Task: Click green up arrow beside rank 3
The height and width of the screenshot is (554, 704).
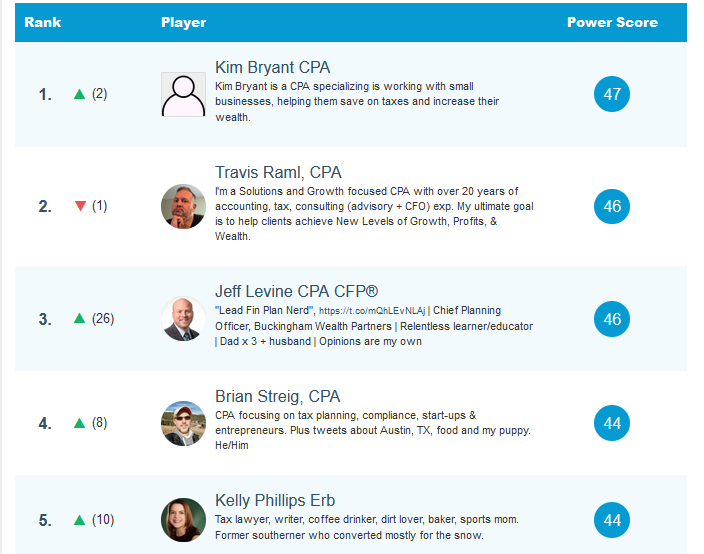Action: 80,319
